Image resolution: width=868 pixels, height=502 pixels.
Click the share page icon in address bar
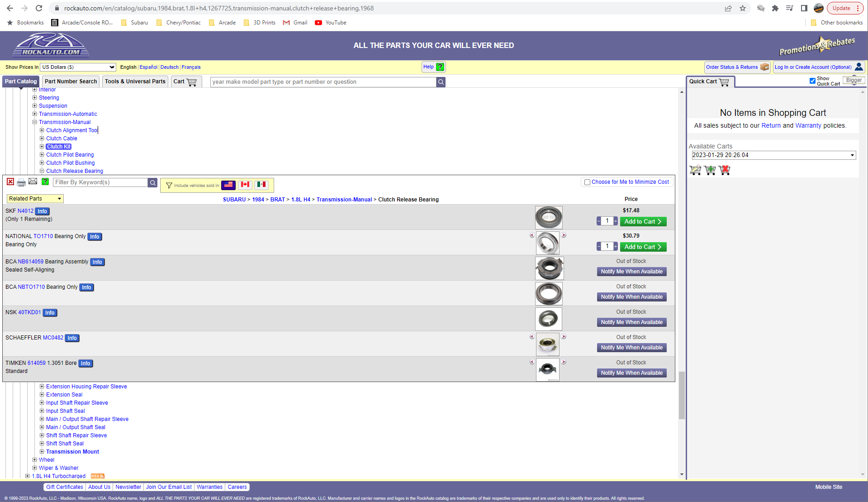coord(728,8)
